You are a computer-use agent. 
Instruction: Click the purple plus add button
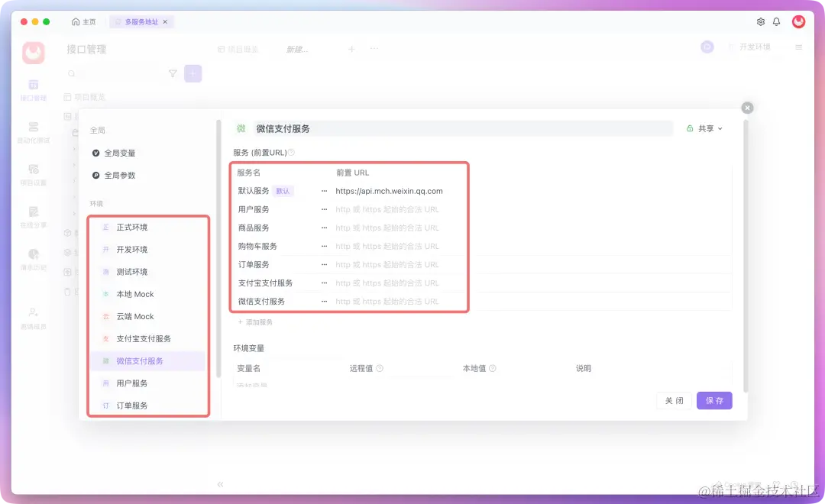[x=192, y=73]
